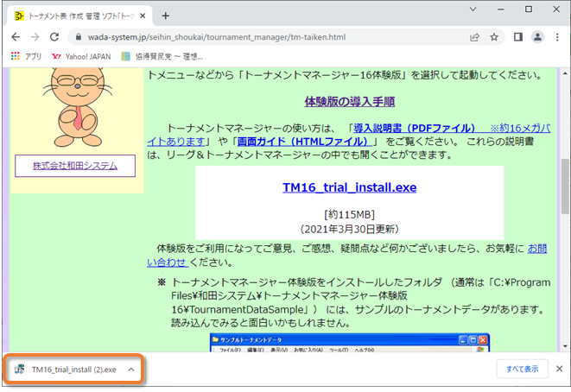Bookmark this page with star icon
Image resolution: width=571 pixels, height=392 pixels.
(x=495, y=37)
